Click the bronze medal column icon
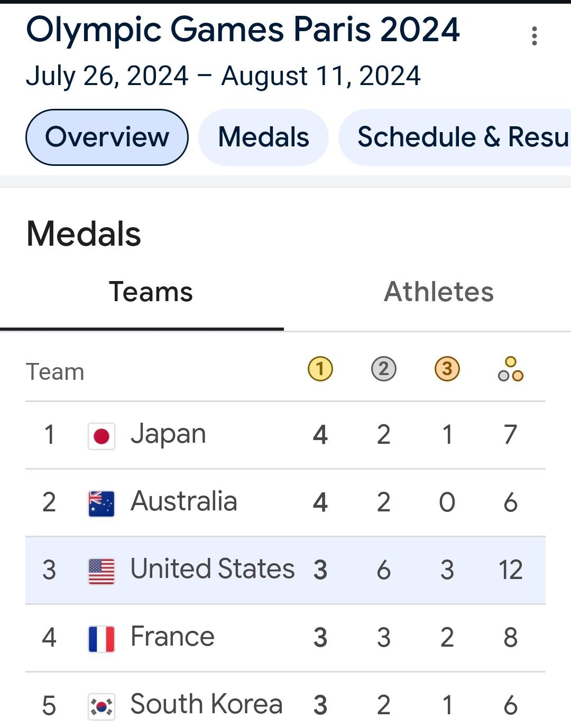571x728 pixels. (x=447, y=369)
